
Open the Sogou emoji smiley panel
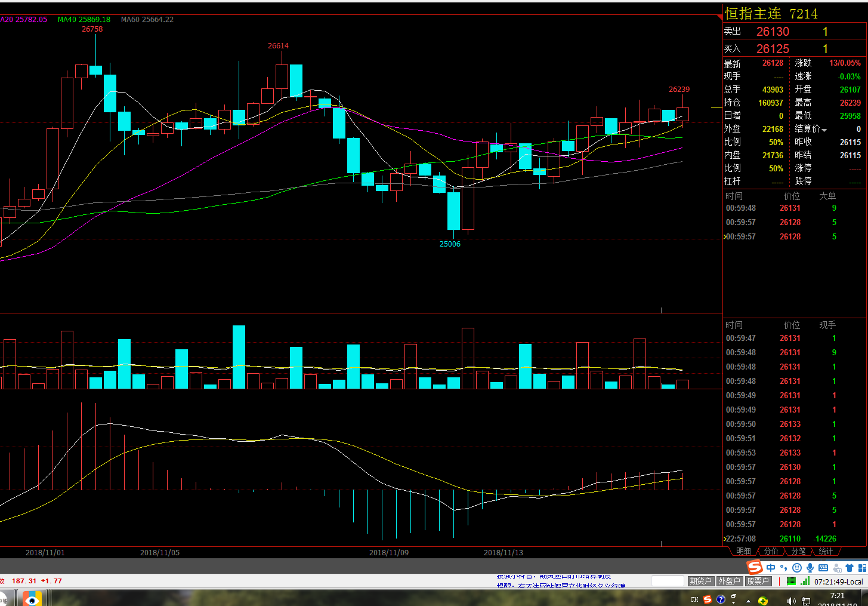(797, 568)
